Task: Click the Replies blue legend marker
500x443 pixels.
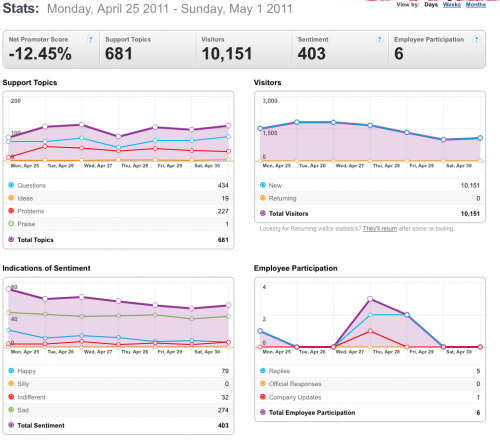Action: pos(263,371)
